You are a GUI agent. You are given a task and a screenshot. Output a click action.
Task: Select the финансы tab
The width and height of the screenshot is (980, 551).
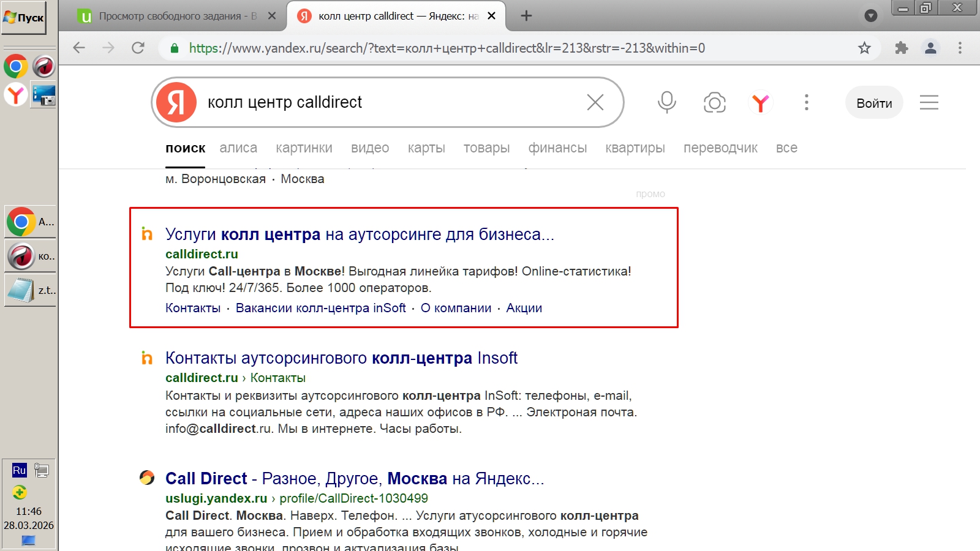click(558, 148)
